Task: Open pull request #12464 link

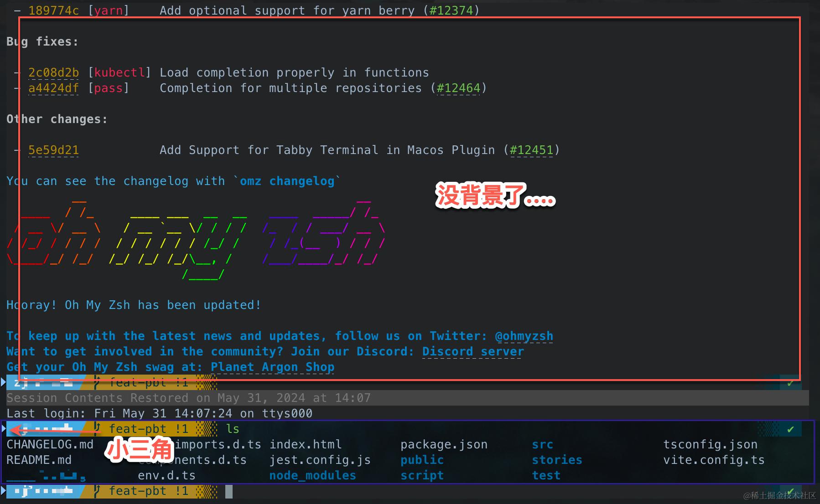Action: pos(459,88)
